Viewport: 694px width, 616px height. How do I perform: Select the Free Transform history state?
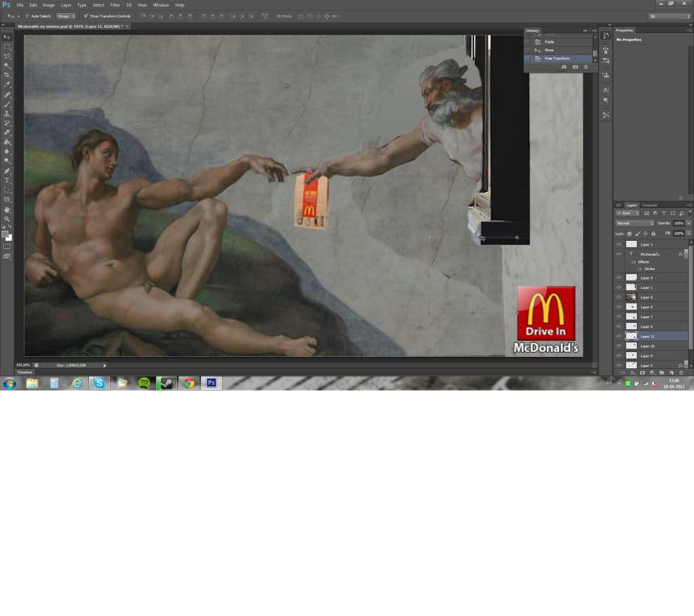[558, 58]
